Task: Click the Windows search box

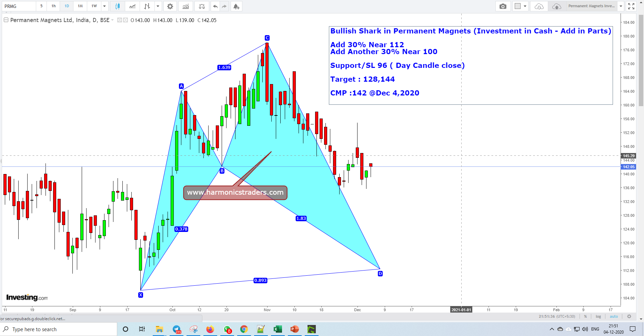Action: (59, 329)
